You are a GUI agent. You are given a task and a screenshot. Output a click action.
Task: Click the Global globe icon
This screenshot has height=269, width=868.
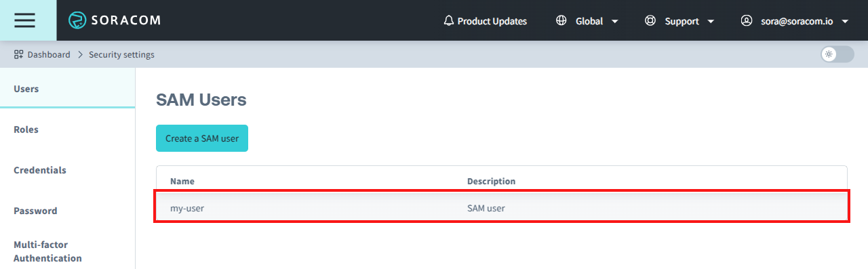pos(561,21)
